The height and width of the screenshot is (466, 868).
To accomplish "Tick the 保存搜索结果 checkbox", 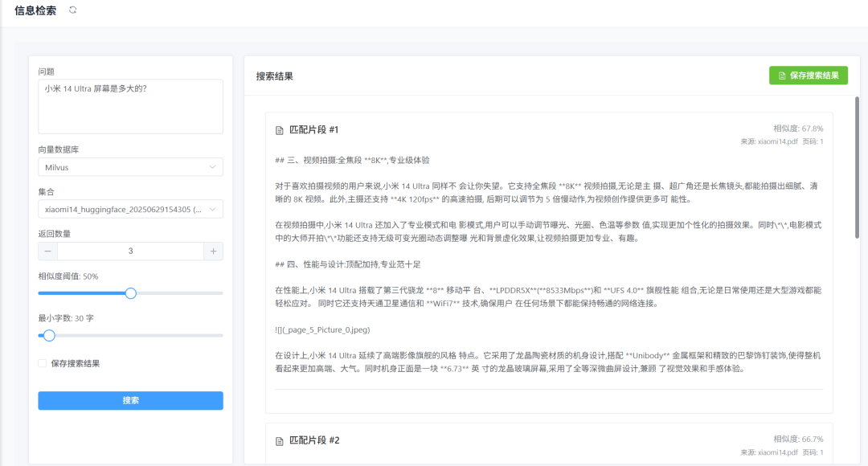I will point(42,364).
